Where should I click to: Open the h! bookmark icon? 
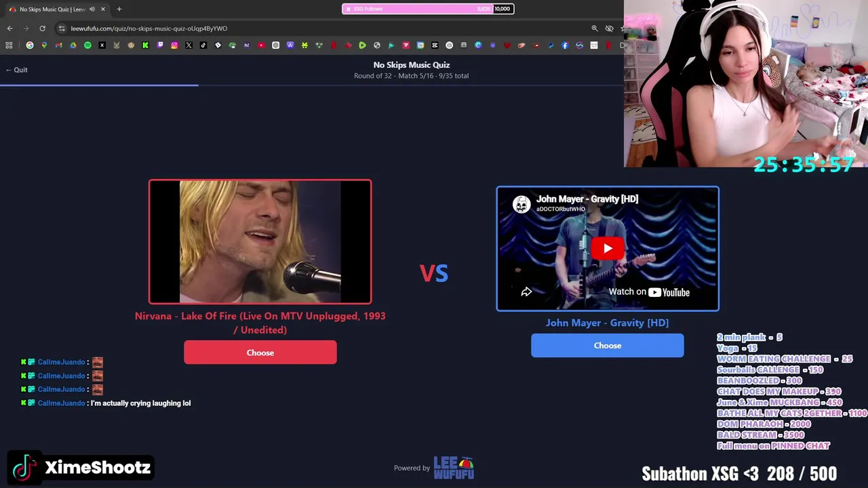(247, 45)
